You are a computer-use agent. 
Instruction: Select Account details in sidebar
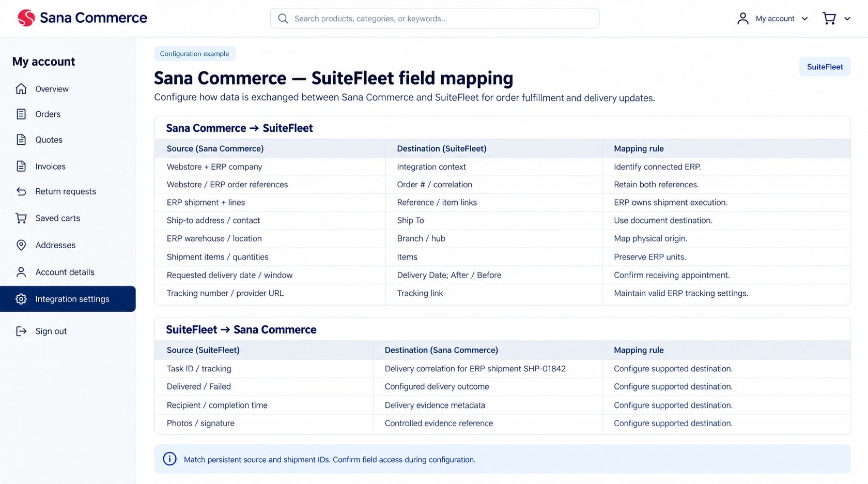tap(68, 272)
